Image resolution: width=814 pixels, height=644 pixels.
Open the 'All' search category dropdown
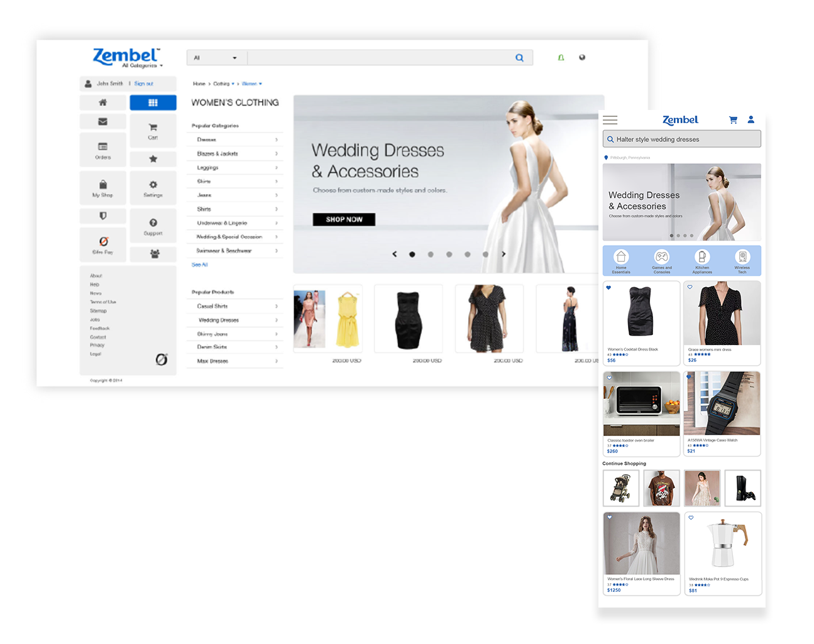(x=216, y=58)
